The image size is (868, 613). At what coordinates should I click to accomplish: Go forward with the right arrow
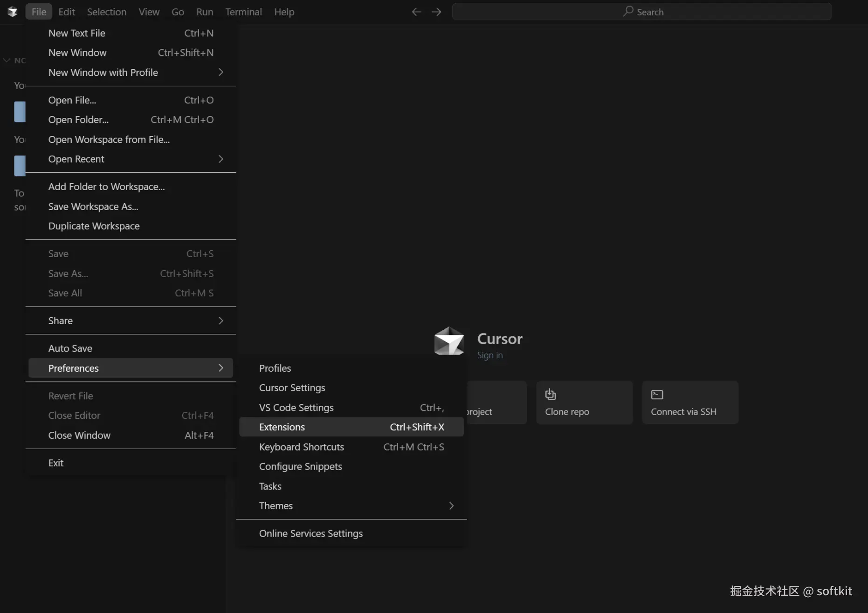[436, 12]
